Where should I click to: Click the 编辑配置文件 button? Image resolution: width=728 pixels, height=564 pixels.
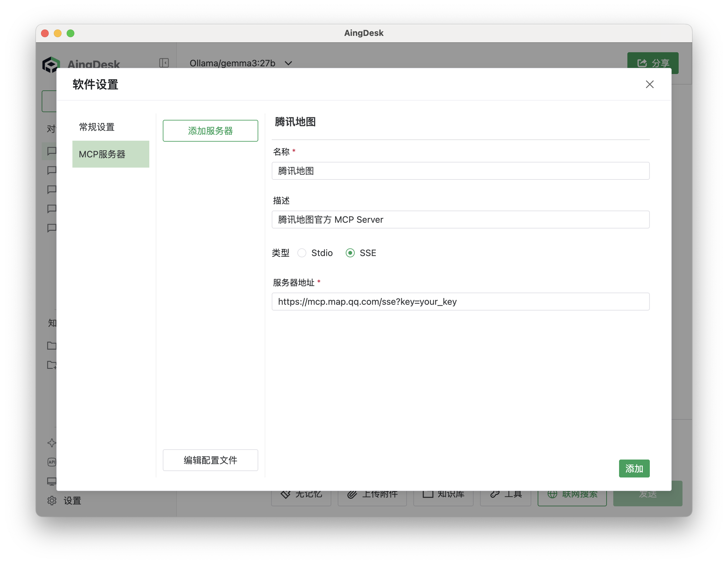click(210, 460)
